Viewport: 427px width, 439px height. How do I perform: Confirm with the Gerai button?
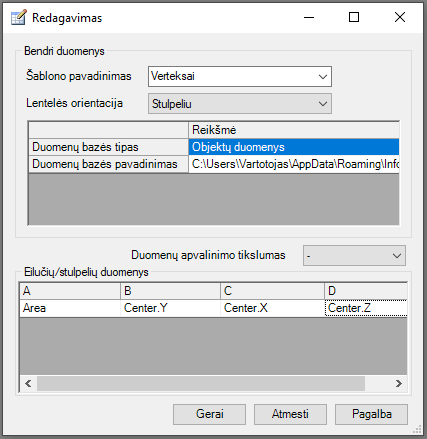[x=209, y=414]
